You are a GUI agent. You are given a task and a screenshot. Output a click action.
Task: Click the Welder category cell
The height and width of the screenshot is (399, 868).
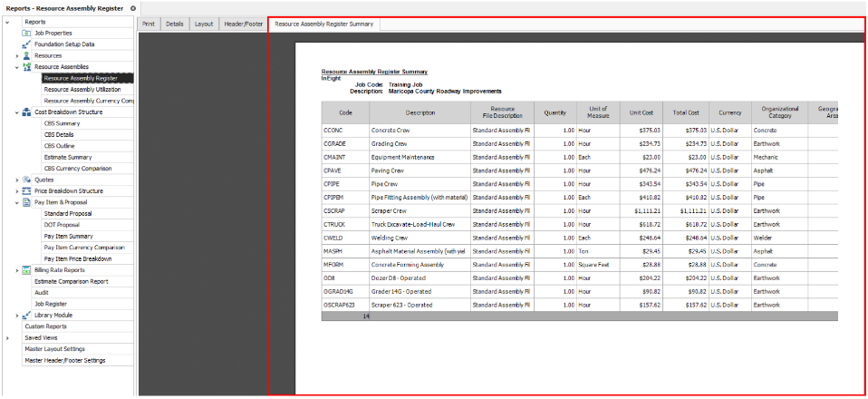(x=779, y=238)
